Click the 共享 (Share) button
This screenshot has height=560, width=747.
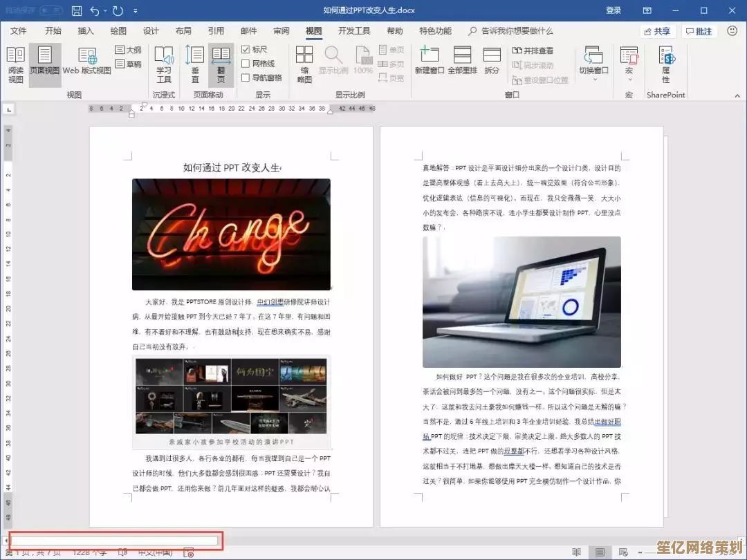[656, 31]
